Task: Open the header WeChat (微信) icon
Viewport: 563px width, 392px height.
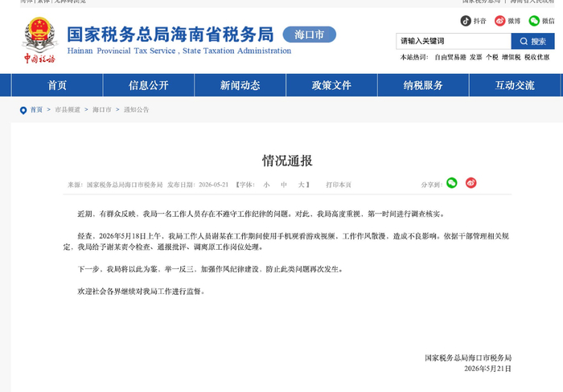Action: click(534, 21)
